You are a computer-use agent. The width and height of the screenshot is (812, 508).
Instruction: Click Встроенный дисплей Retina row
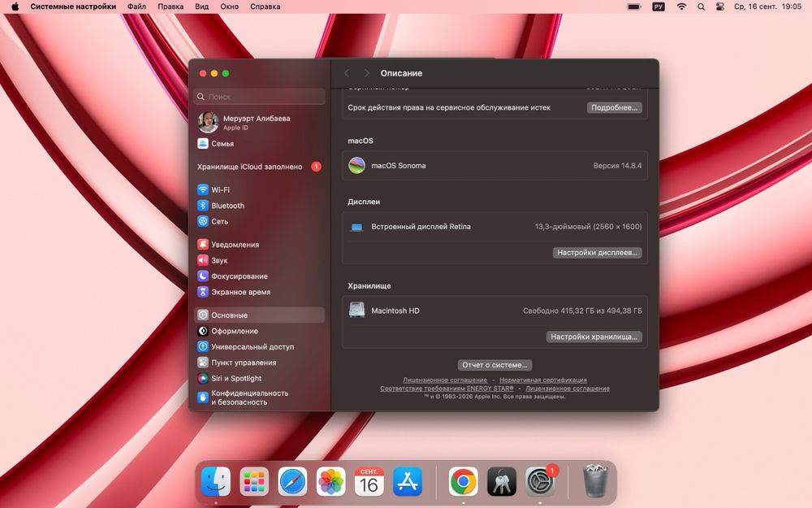click(x=495, y=227)
